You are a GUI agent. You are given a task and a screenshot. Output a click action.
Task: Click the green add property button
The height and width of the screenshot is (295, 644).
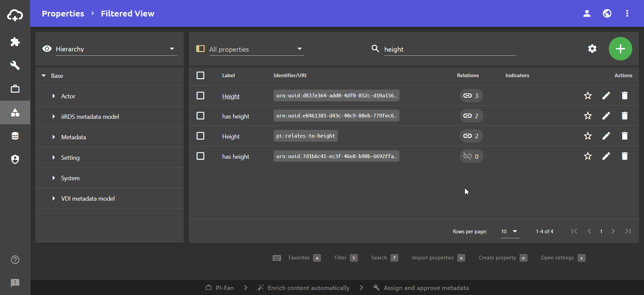click(x=621, y=49)
